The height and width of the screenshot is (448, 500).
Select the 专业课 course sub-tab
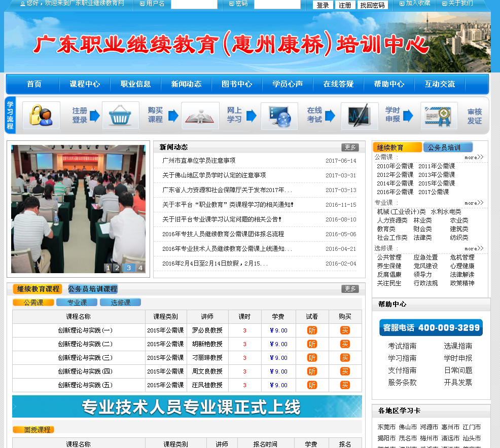77,303
